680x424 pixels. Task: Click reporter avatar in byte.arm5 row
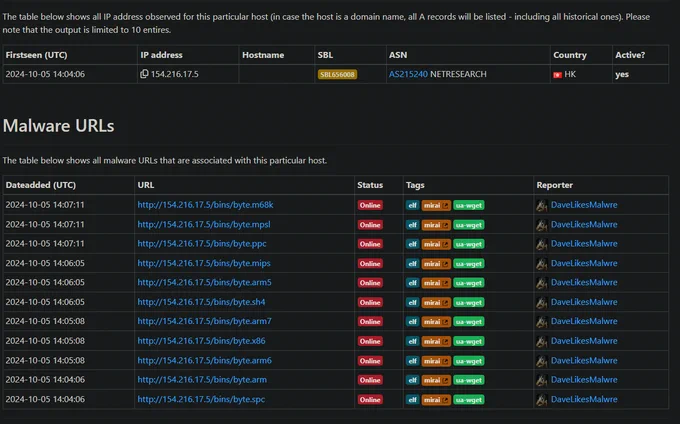coord(542,283)
